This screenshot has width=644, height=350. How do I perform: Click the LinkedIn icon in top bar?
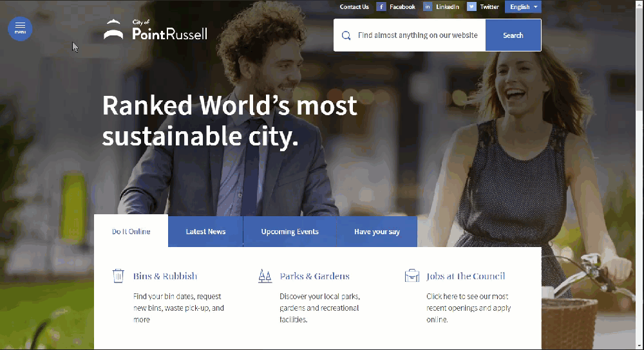(x=428, y=7)
